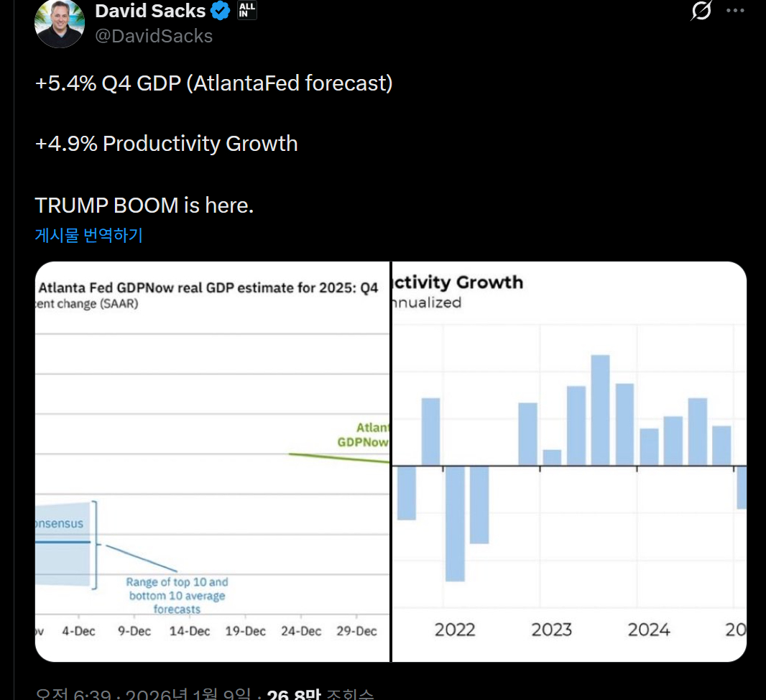
Task: Open David Sacks' profile picture
Action: (x=60, y=23)
